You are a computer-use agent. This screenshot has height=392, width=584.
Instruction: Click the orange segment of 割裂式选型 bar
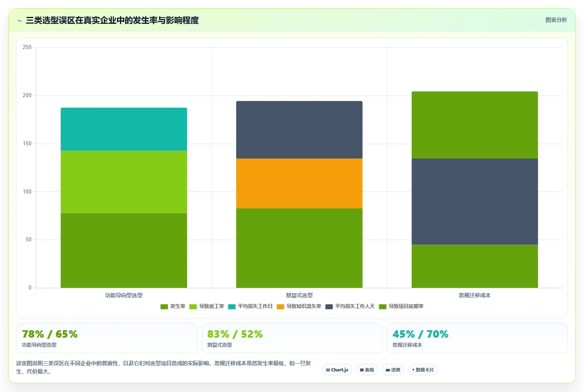(x=299, y=183)
